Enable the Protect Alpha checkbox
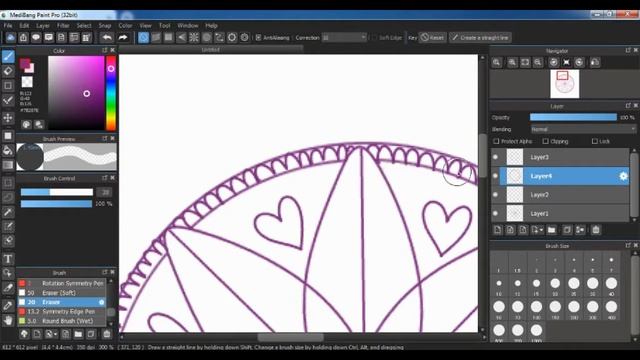This screenshot has height=360, width=640. (x=496, y=141)
